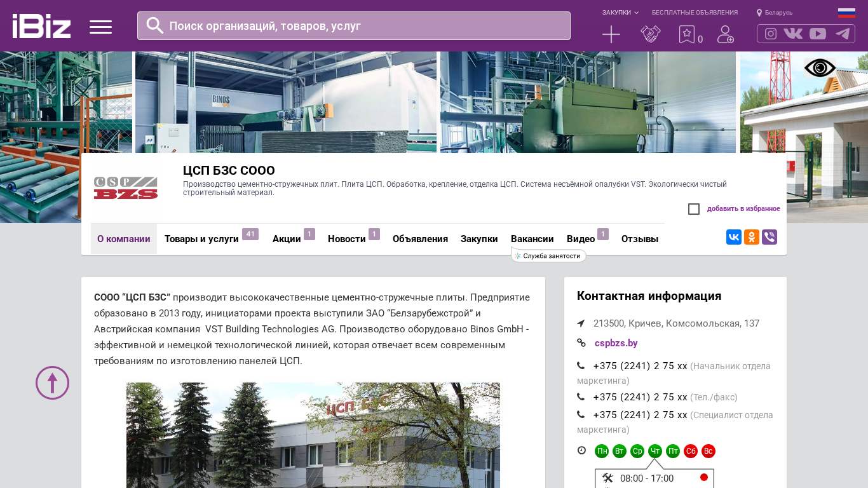Open the Закупки company tab

click(x=479, y=239)
